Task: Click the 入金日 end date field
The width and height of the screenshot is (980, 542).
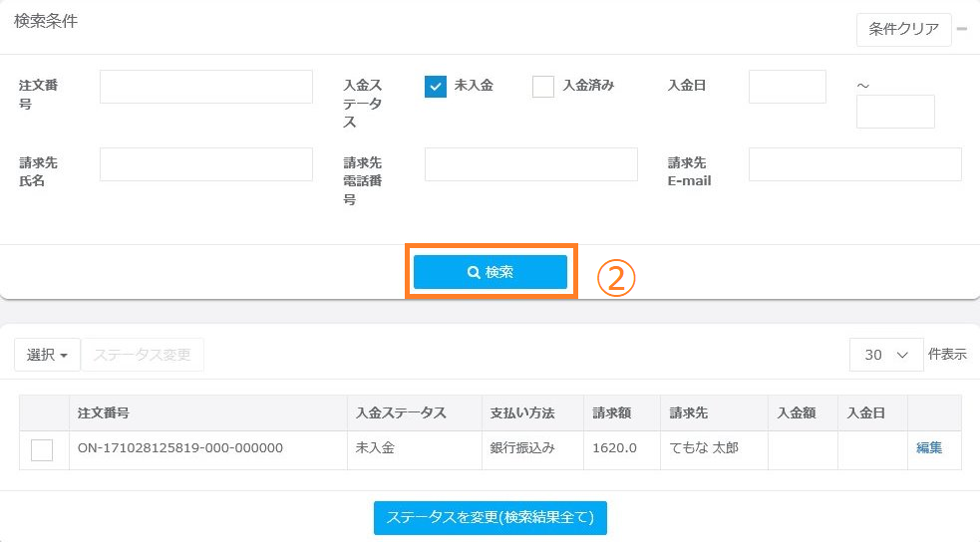Action: [x=895, y=112]
